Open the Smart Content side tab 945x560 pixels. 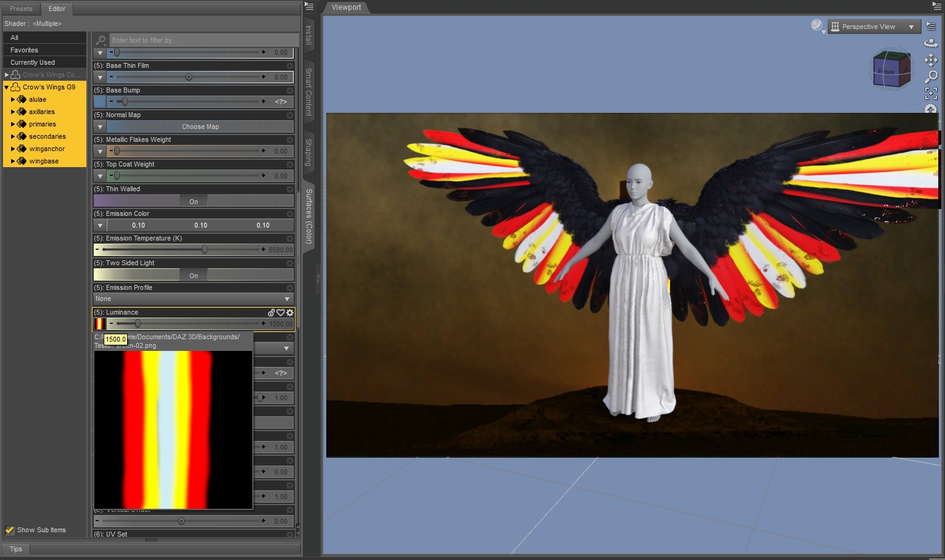(308, 93)
